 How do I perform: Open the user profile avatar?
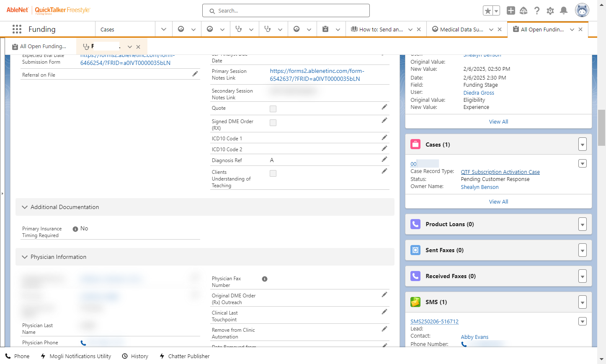click(582, 10)
